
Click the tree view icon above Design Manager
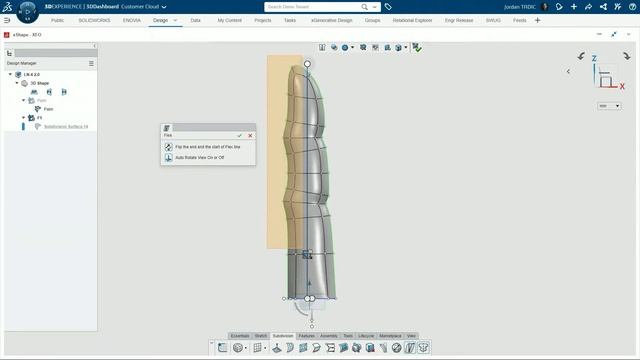pyautogui.click(x=9, y=53)
